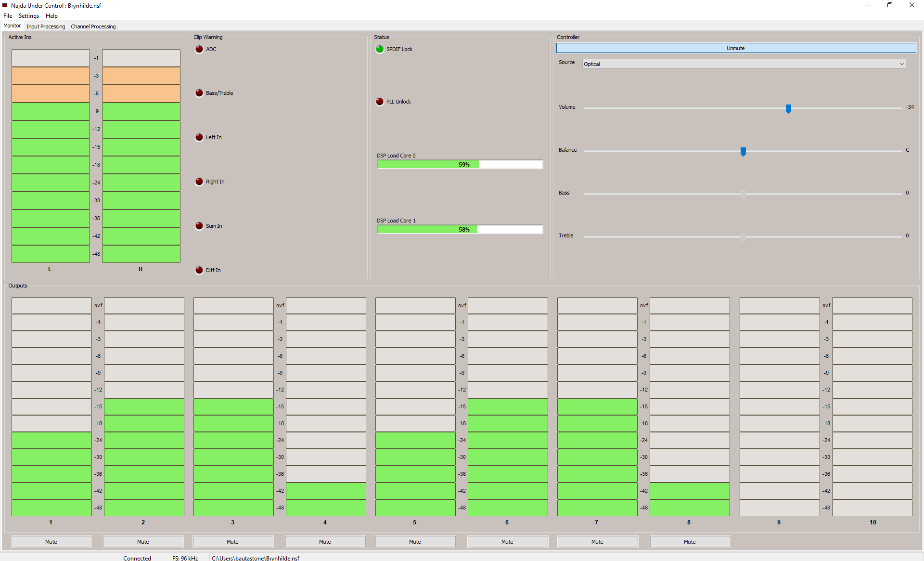Screen dimensions: 924x561
Task: Click the Left In clip indicator
Action: click(199, 137)
